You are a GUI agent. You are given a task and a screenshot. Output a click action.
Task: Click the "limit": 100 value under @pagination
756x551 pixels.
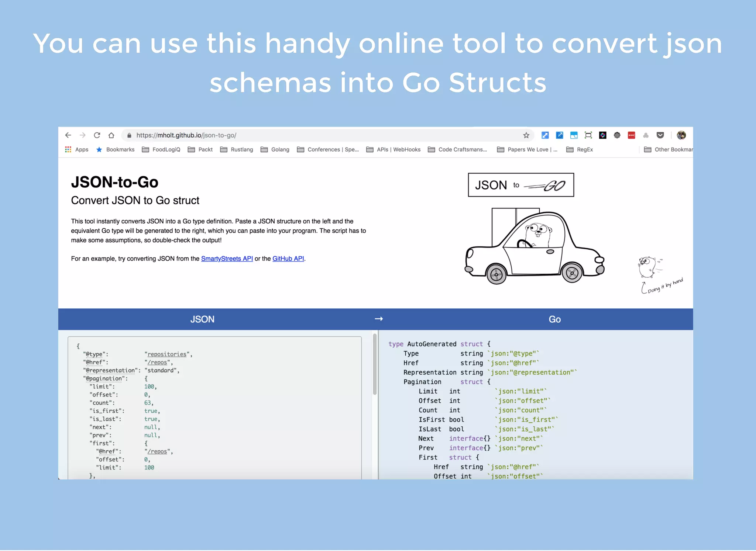click(x=149, y=387)
